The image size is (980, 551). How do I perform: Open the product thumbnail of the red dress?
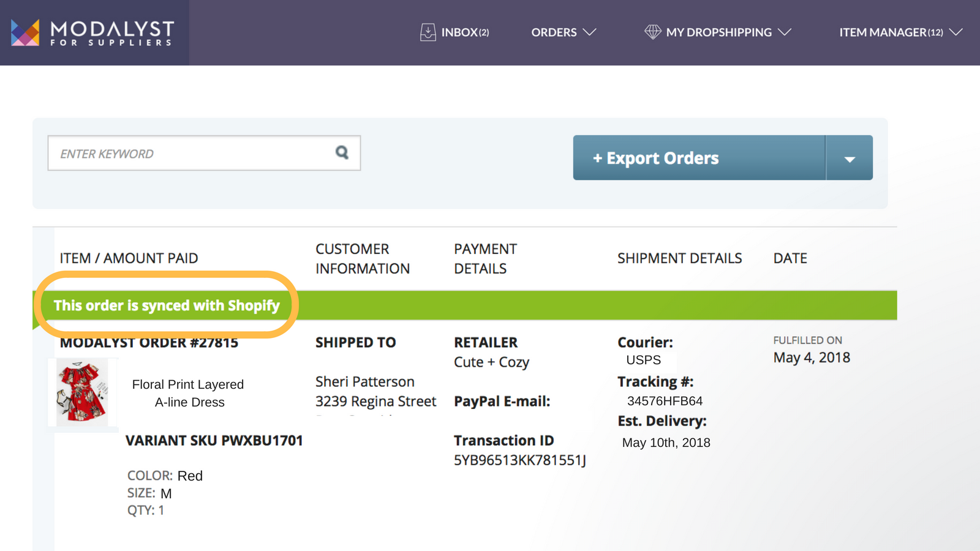pyautogui.click(x=83, y=392)
